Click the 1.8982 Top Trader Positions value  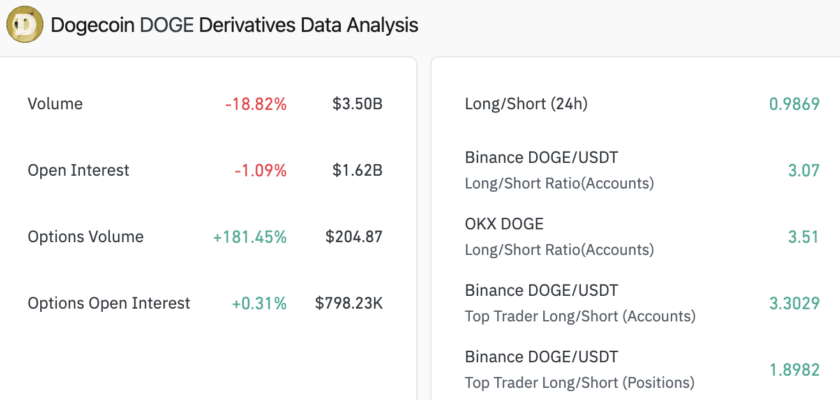pyautogui.click(x=793, y=370)
